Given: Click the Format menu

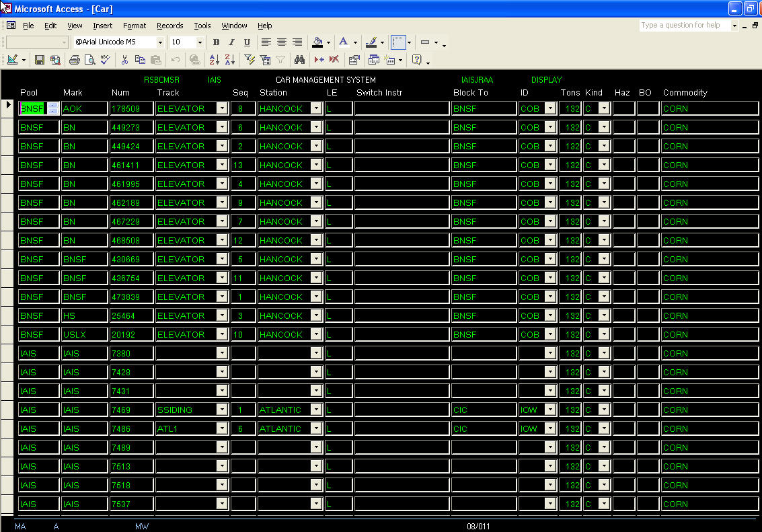Looking at the screenshot, I should (x=135, y=26).
